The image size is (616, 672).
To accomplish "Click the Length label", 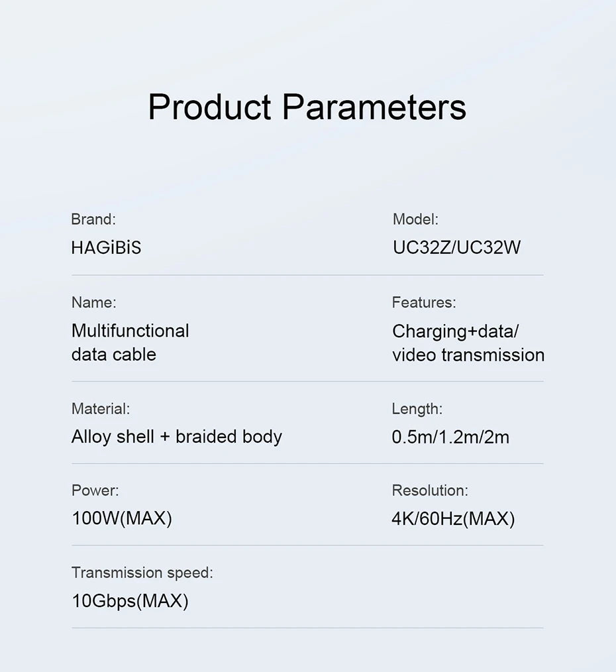I will [417, 409].
